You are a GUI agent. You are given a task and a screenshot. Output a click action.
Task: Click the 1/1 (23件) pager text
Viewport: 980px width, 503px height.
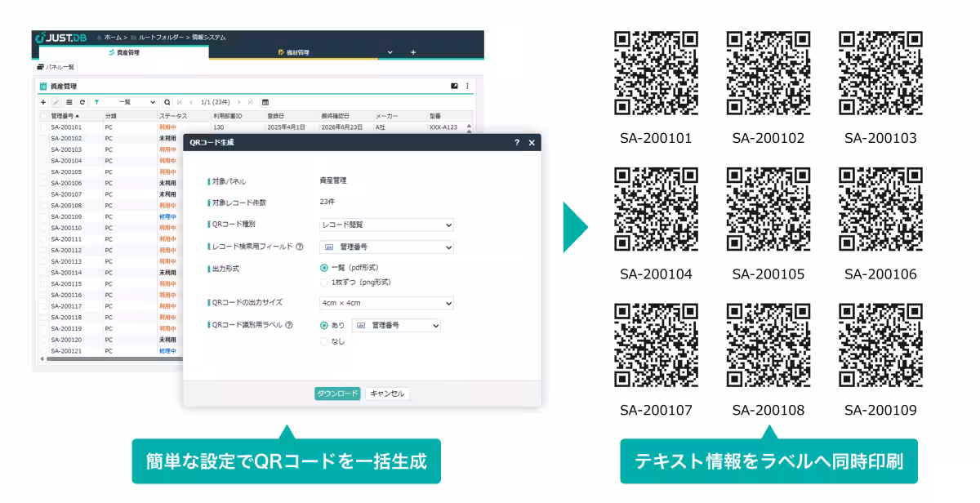point(216,102)
